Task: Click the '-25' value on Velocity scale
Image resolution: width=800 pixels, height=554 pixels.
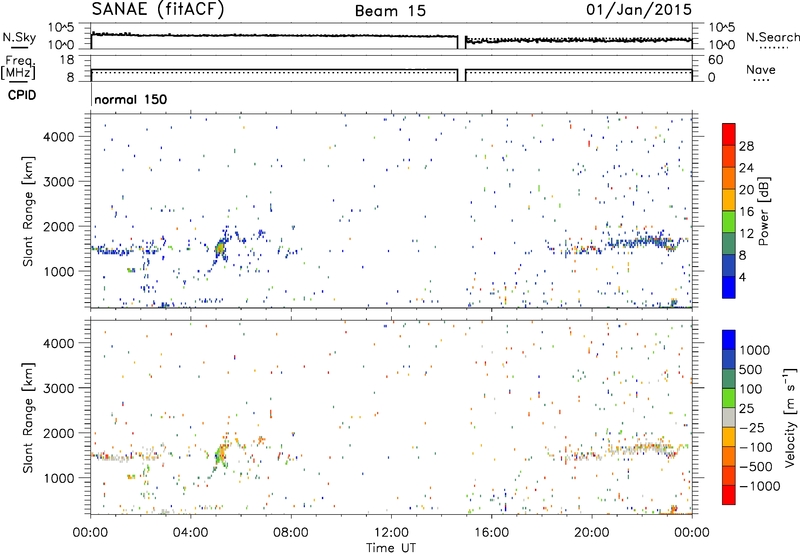Action: coord(753,428)
